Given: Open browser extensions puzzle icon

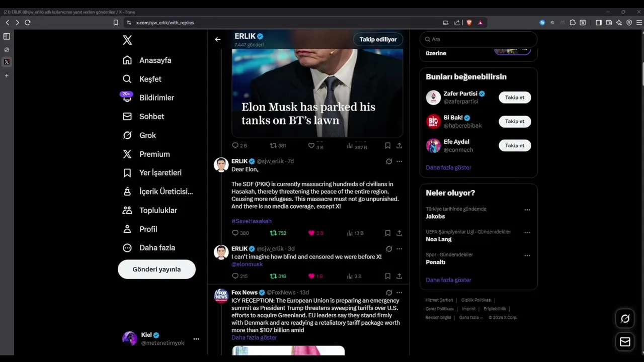Looking at the screenshot, I should pyautogui.click(x=573, y=23).
